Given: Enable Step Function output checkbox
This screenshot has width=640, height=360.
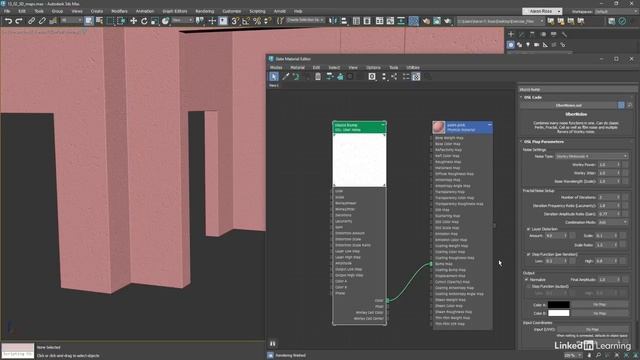Looking at the screenshot, I should click(x=529, y=287).
